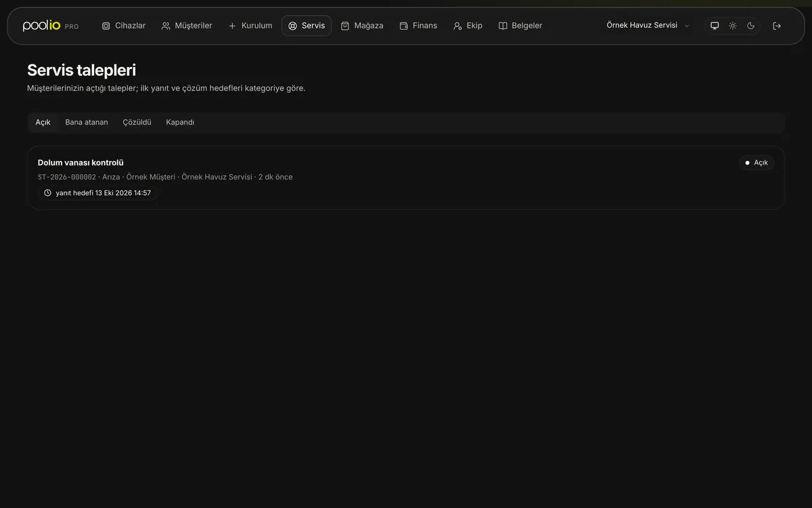Navigate to Finans
812x508 pixels.
click(x=418, y=26)
